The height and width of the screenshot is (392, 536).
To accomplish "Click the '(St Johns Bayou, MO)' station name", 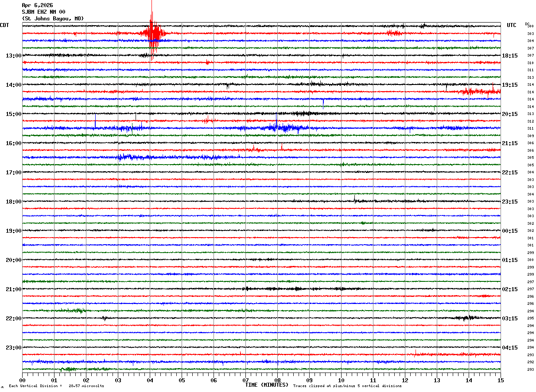I will (x=53, y=19).
